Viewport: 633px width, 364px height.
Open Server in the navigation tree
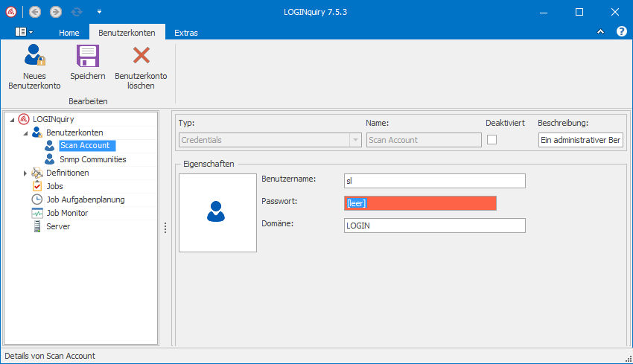coord(58,226)
